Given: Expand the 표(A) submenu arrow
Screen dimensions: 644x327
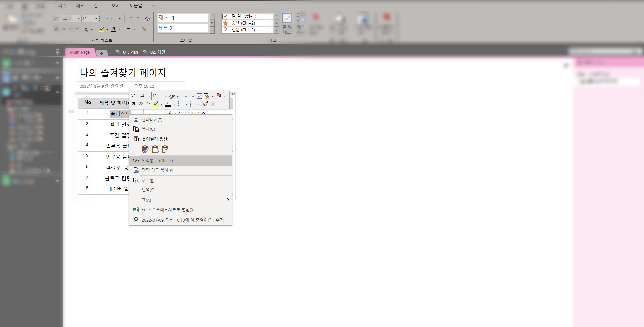Looking at the screenshot, I should pos(228,200).
